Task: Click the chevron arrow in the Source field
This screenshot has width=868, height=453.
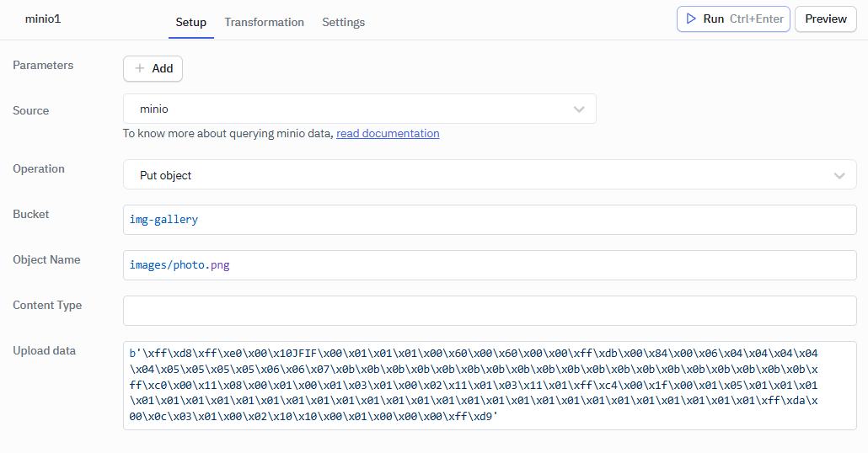Action: [579, 109]
